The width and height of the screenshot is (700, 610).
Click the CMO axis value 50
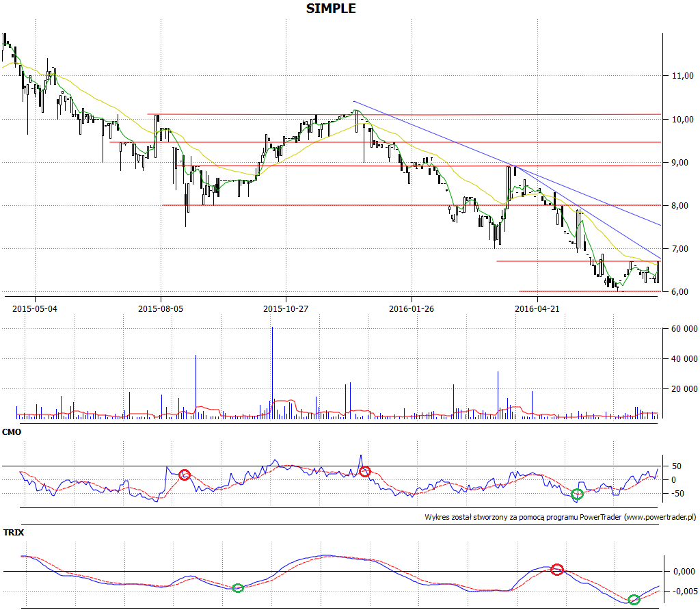[677, 466]
